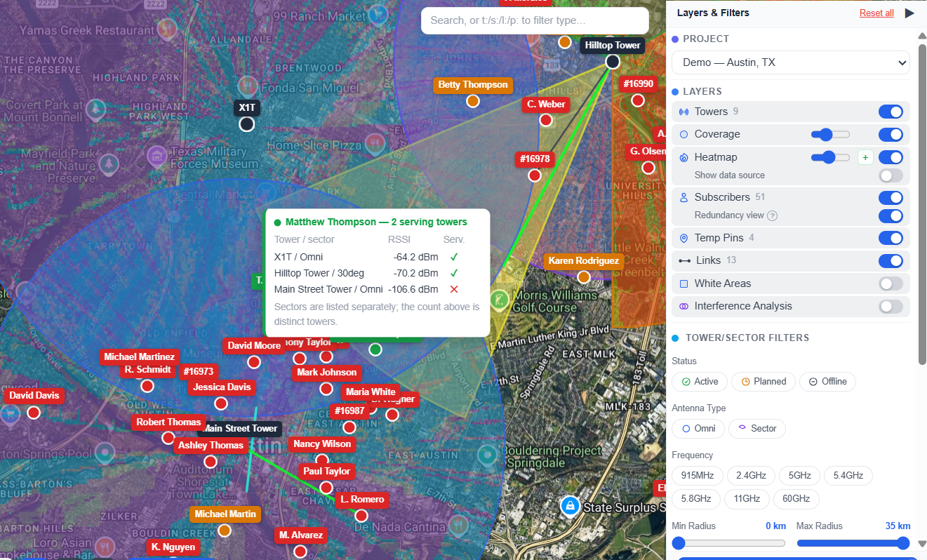Click the C. Weber subscriber pin
Screen dimensions: 927x560
[x=546, y=120]
